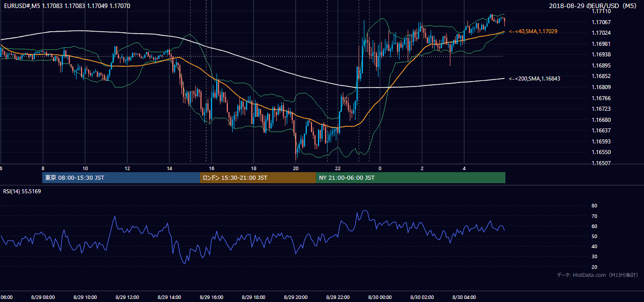
Task: Click the RSI(14) 55.5169 indicator label
Action: coord(22,191)
